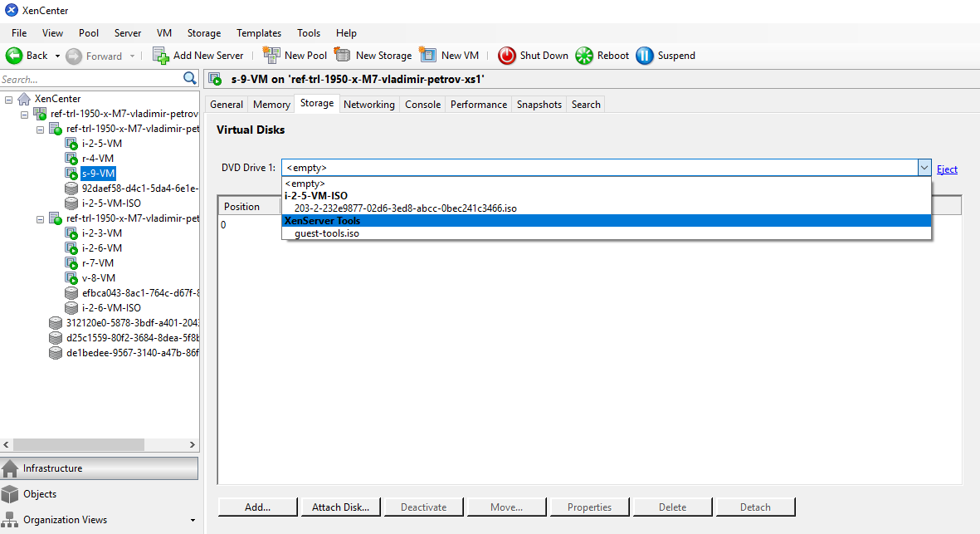Open the Tools menu
Viewport: 980px width, 534px height.
(x=309, y=33)
